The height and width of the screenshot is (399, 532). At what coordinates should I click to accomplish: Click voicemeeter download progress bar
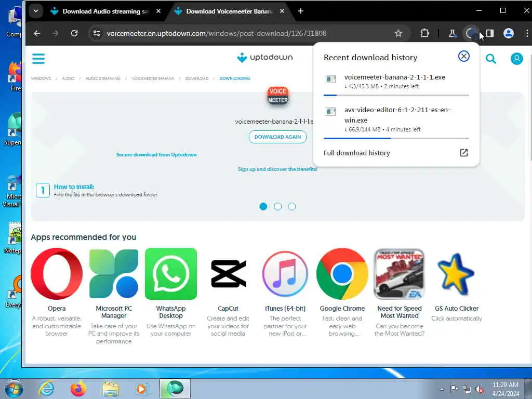tap(396, 96)
